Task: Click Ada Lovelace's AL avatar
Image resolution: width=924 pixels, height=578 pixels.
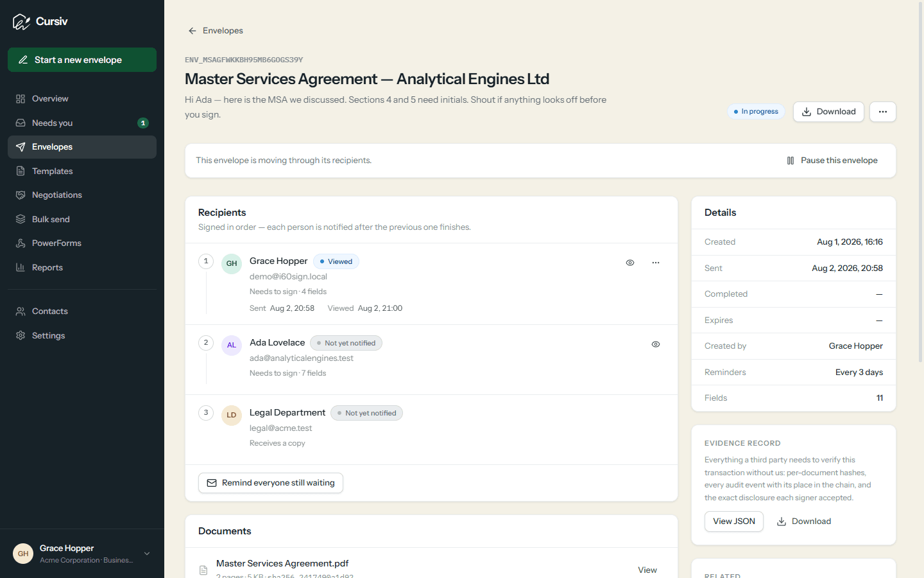Action: pyautogui.click(x=232, y=345)
